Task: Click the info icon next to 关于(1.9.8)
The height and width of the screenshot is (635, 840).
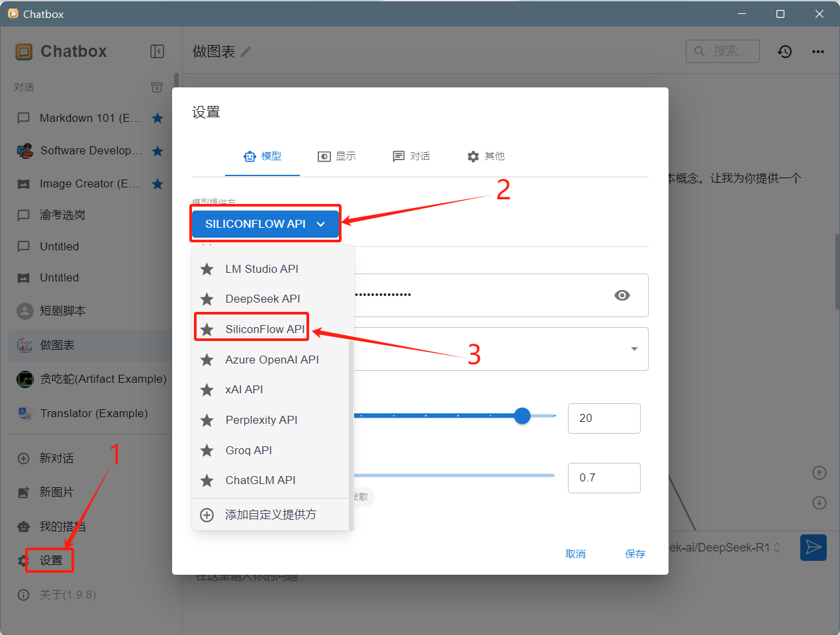Action: [24, 595]
